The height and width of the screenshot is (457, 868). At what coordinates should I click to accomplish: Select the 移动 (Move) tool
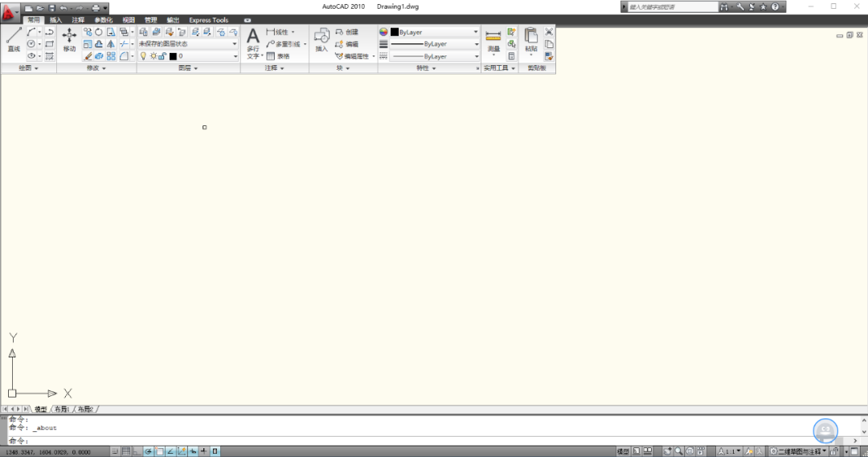69,40
